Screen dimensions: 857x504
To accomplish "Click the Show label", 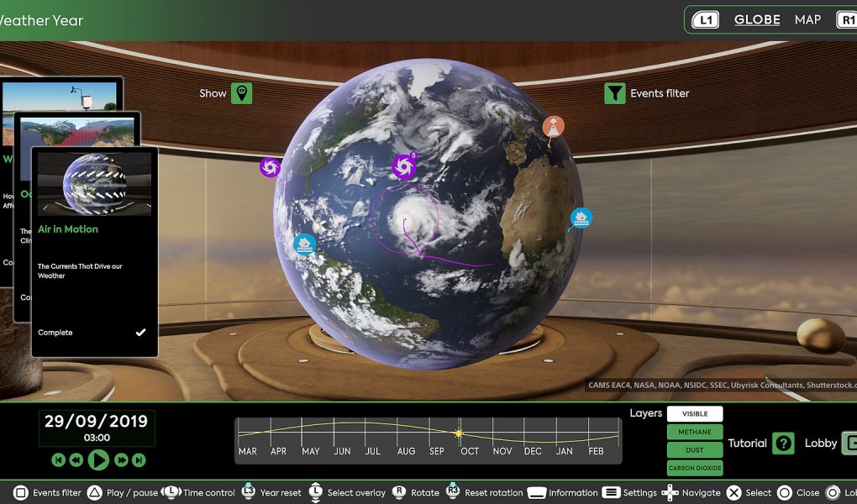I will [x=213, y=93].
